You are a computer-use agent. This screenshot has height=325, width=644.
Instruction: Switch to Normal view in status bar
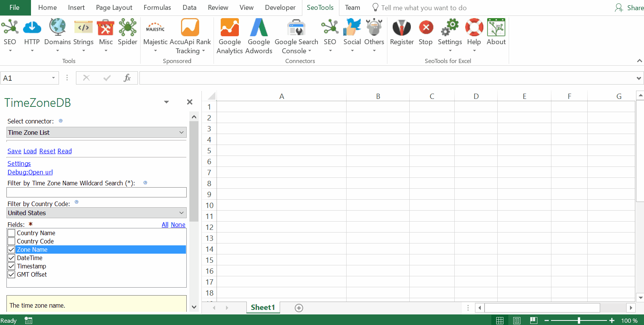pyautogui.click(x=500, y=320)
